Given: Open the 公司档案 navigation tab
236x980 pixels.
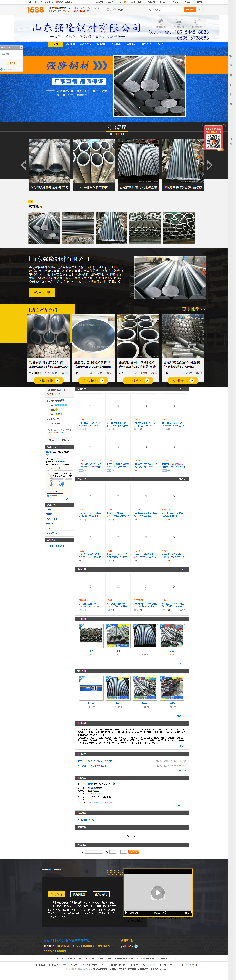Looking at the screenshot, I should (70, 45).
